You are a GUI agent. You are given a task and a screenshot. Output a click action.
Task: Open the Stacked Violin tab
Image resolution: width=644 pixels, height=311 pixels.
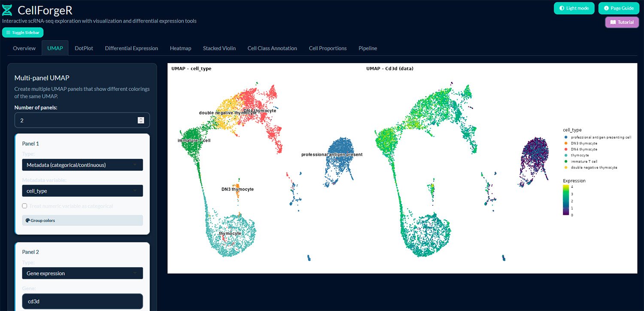click(x=219, y=48)
